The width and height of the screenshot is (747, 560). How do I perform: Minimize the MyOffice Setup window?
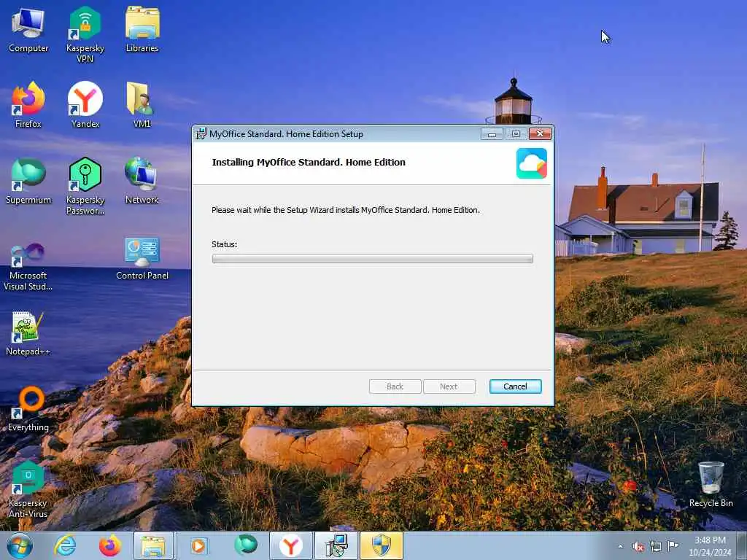tap(492, 134)
